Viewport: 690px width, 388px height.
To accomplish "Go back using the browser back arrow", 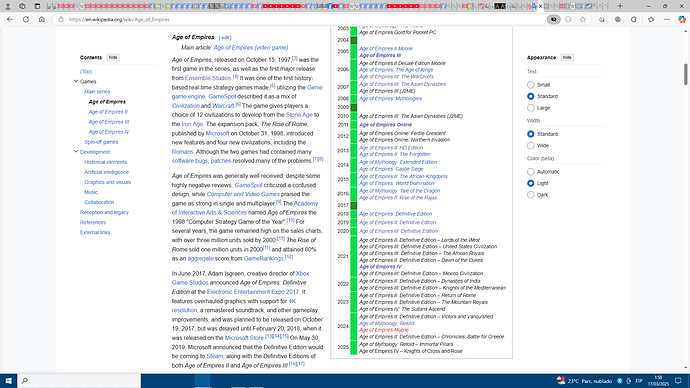I will tap(10, 19).
